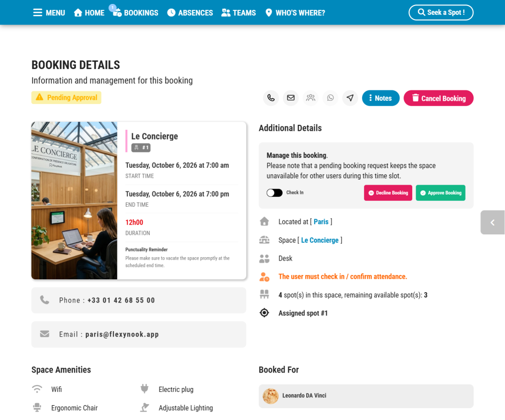Click the start time Tuesday, October 6 7:00 am
Viewport: 505px width, 420px height.
click(177, 165)
